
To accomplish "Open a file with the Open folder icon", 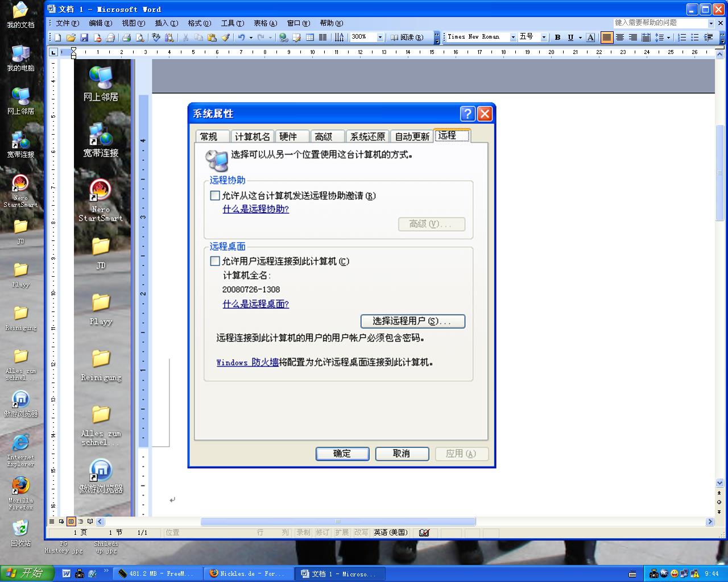I will click(x=71, y=38).
